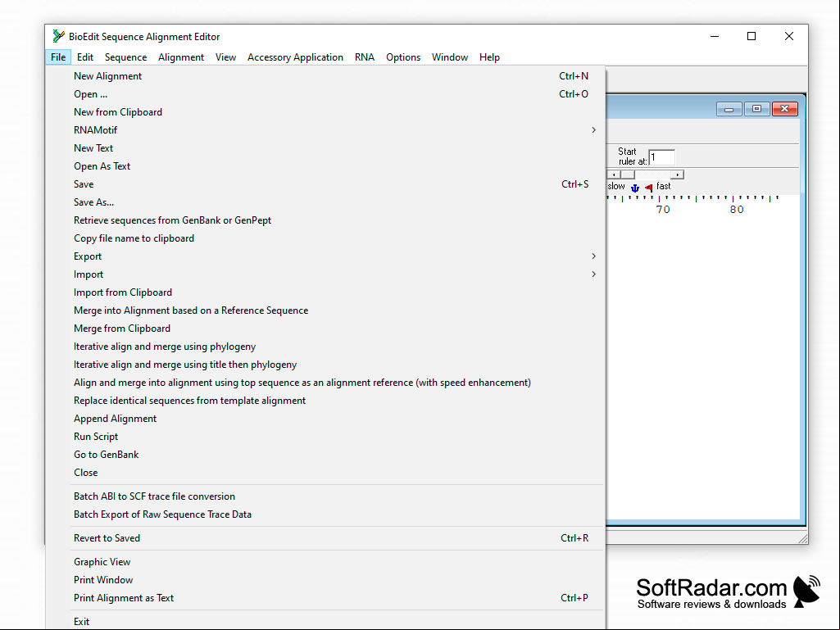Image resolution: width=840 pixels, height=630 pixels.
Task: Choose Open As Text
Action: (x=325, y=166)
